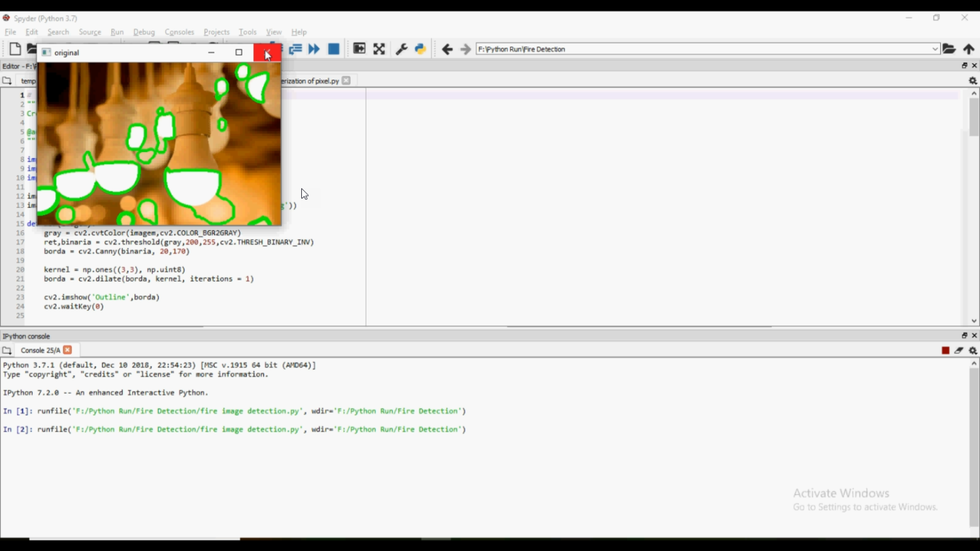Click the New file icon in toolbar
The image size is (980, 551).
pos(14,49)
